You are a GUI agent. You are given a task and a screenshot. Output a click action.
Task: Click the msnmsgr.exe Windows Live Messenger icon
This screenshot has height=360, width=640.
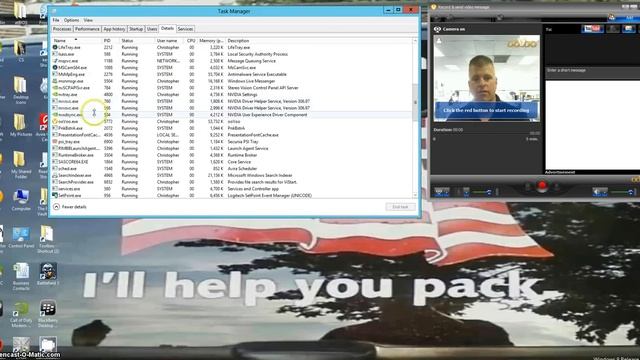(55, 81)
